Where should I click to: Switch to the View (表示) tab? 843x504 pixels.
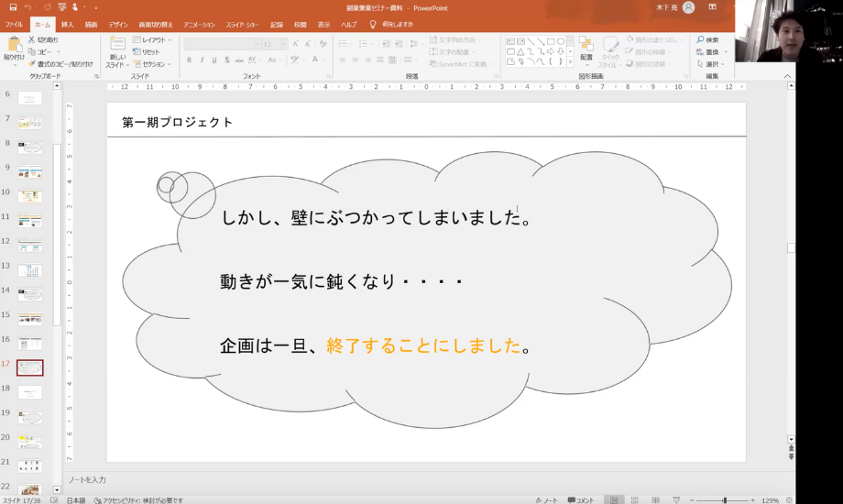323,25
